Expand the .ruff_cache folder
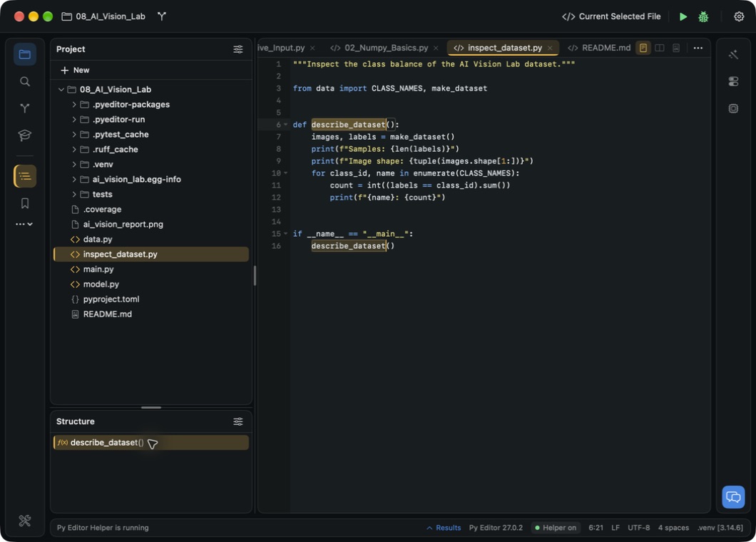Viewport: 756px width, 542px height. click(x=73, y=150)
